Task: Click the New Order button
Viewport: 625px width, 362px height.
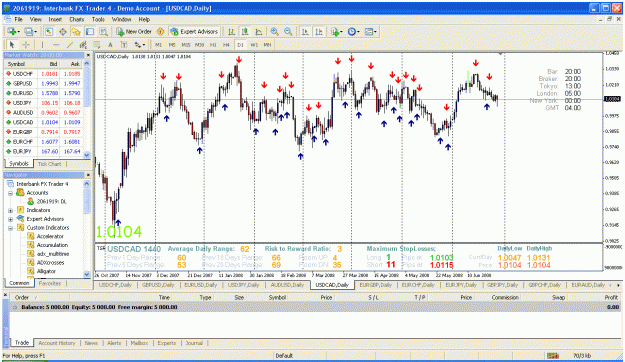Action: click(134, 31)
